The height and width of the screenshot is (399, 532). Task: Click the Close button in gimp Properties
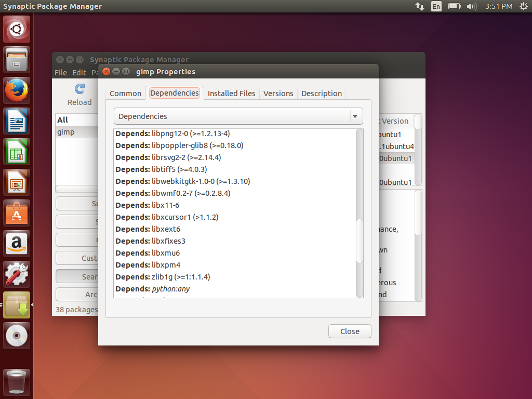point(350,331)
